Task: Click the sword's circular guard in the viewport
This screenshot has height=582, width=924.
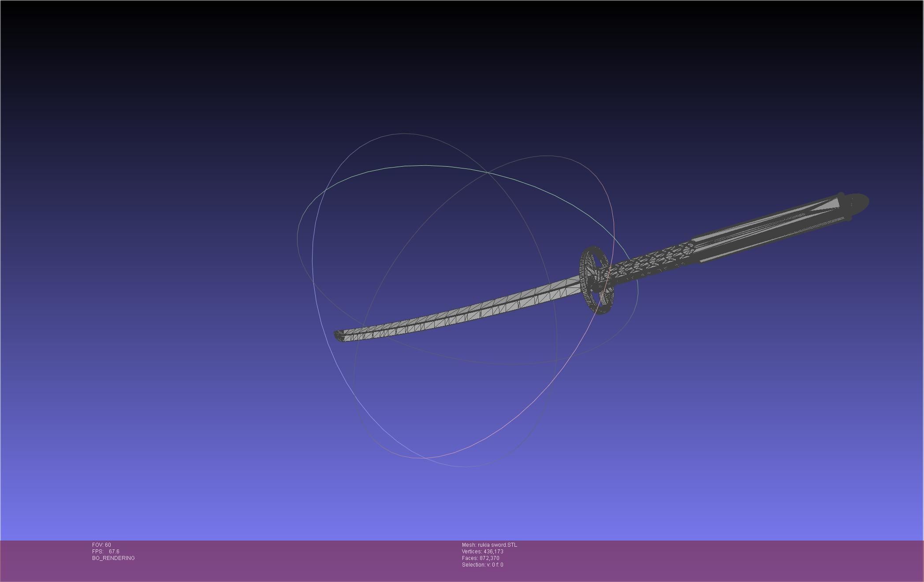Action: tap(597, 280)
